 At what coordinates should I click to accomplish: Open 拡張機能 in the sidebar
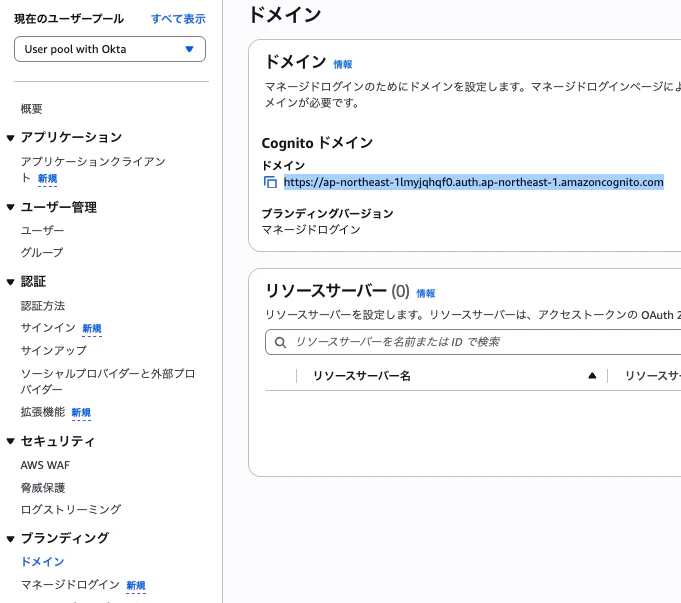pos(43,412)
